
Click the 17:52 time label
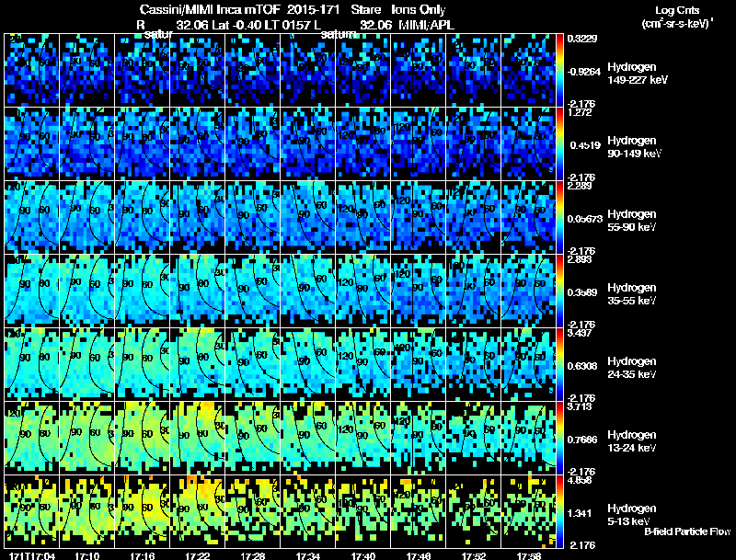pos(474,556)
